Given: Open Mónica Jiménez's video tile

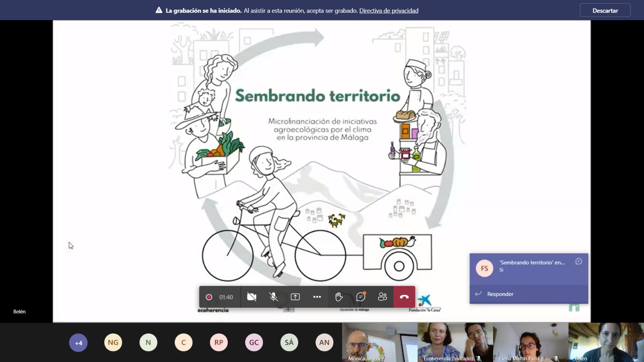Looking at the screenshot, I should [x=379, y=342].
